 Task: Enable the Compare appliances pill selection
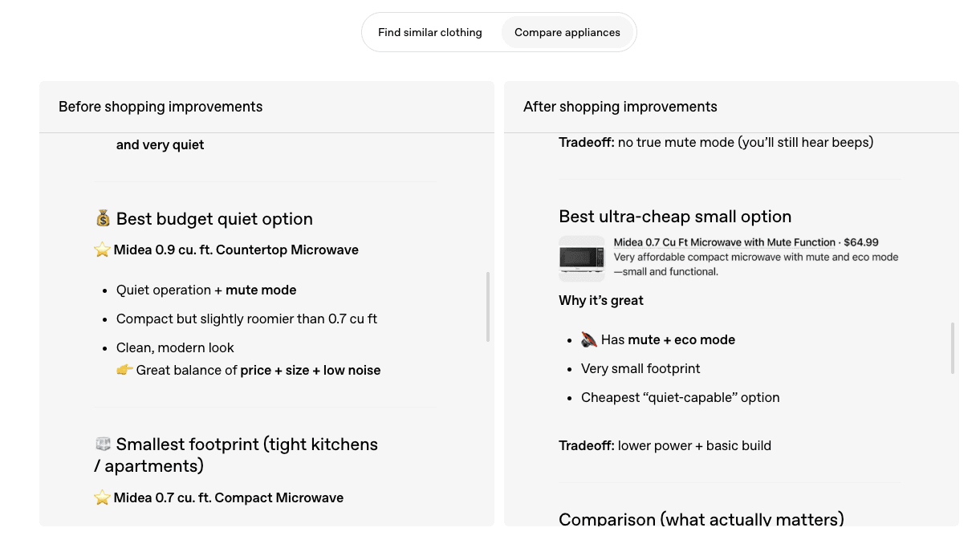(x=567, y=32)
